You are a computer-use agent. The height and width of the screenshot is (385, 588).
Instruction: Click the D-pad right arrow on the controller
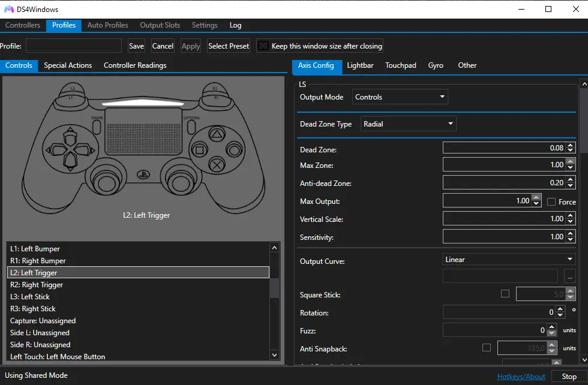click(x=85, y=150)
